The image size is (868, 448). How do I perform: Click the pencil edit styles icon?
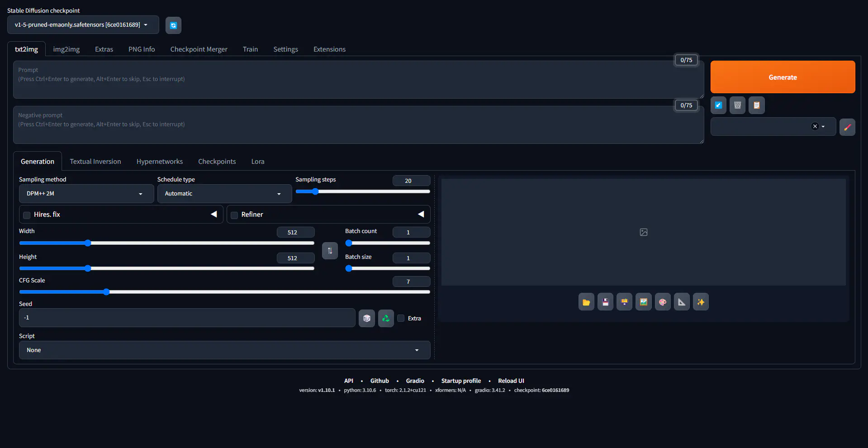tap(847, 127)
